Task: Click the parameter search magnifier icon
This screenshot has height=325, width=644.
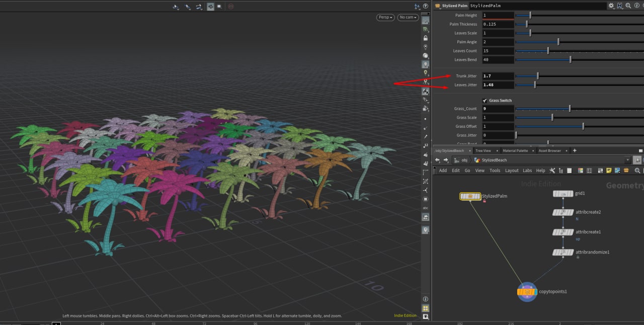Action: click(x=628, y=6)
